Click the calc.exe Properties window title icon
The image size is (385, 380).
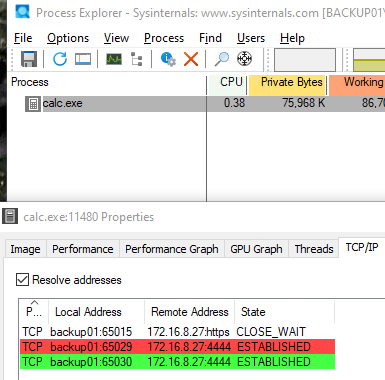point(10,217)
